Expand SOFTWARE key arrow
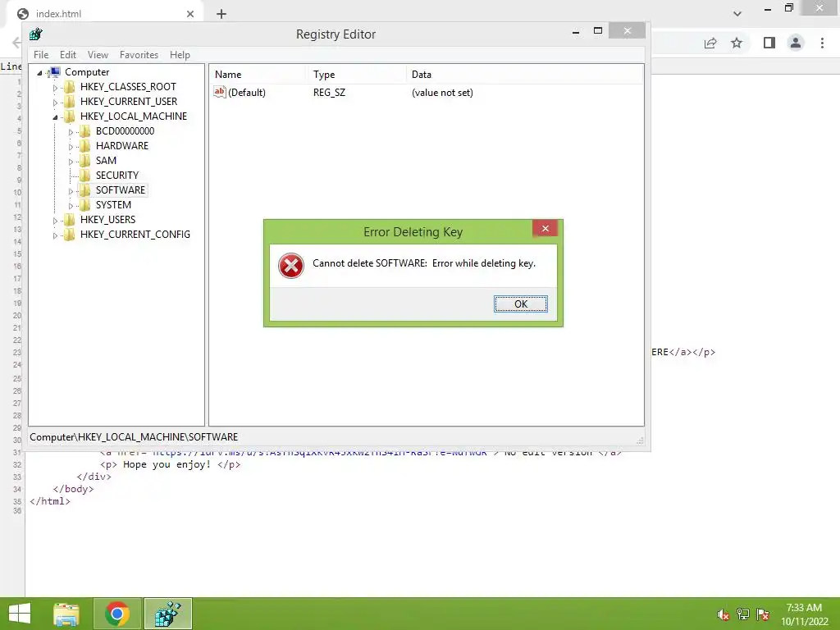 pos(71,190)
